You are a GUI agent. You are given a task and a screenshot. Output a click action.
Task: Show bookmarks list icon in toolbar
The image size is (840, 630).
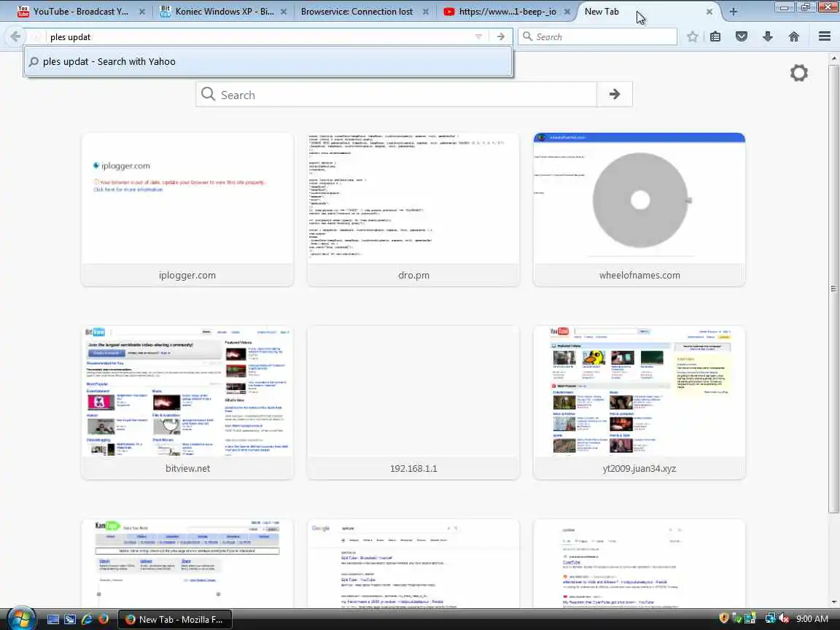[715, 36]
